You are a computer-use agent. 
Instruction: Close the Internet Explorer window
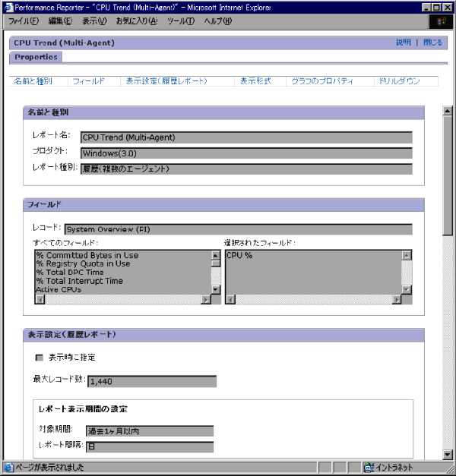point(447,8)
